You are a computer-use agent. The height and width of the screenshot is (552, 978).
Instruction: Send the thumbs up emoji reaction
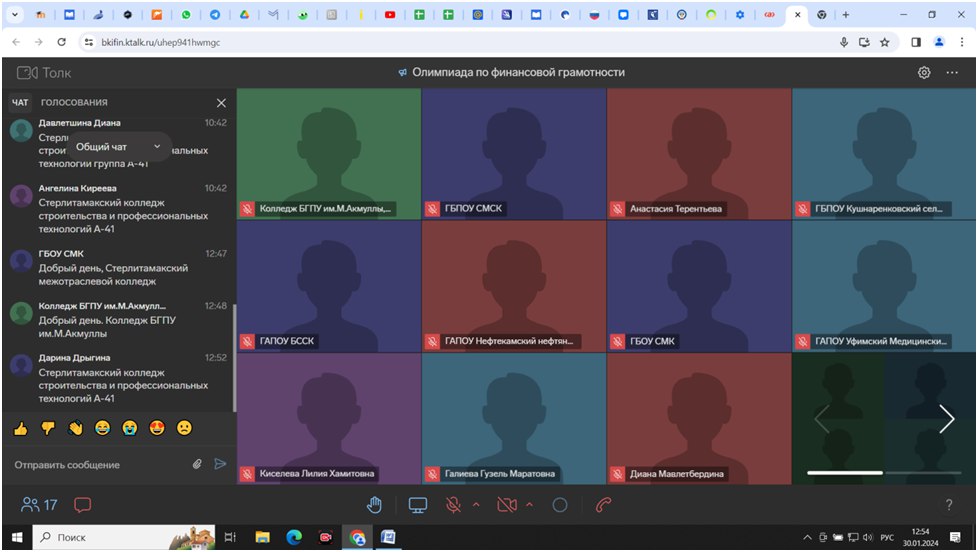pyautogui.click(x=20, y=428)
